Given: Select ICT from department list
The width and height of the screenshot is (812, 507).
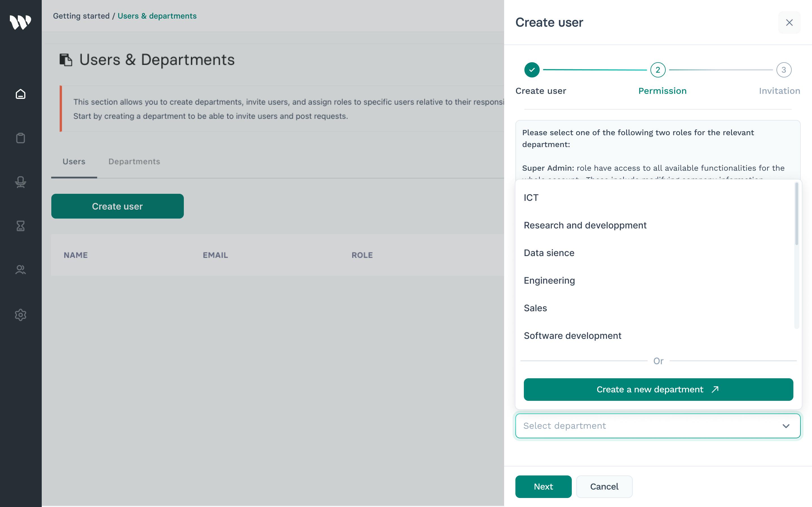Looking at the screenshot, I should point(531,198).
